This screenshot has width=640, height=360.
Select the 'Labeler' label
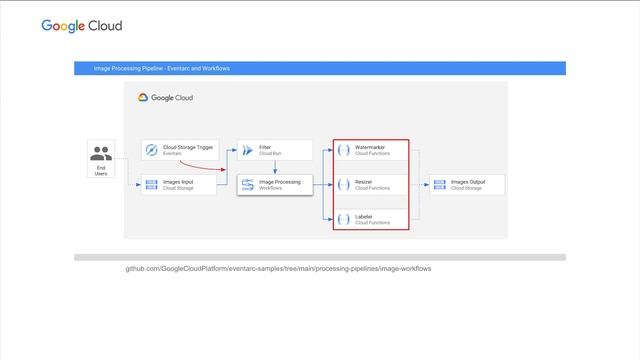pyautogui.click(x=364, y=216)
